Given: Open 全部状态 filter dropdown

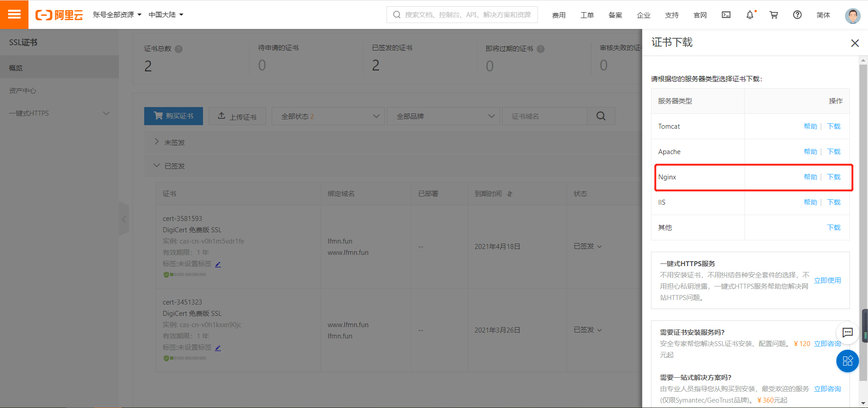Looking at the screenshot, I should tap(328, 116).
